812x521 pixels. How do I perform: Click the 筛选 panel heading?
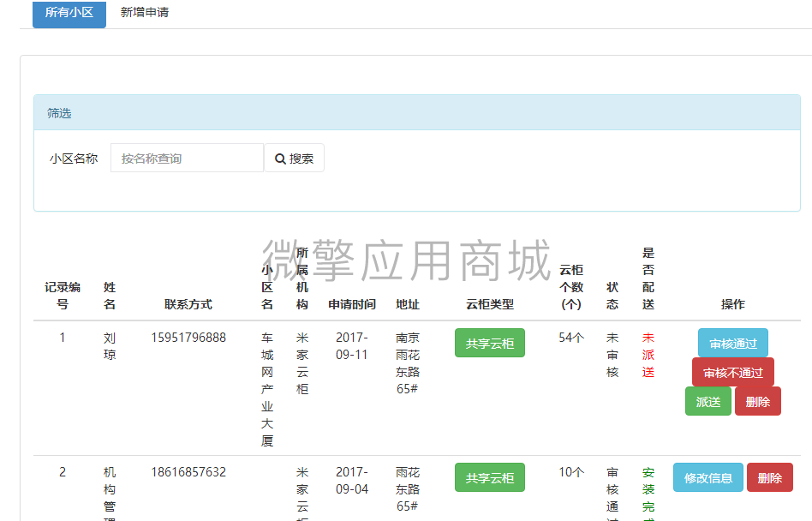point(59,113)
